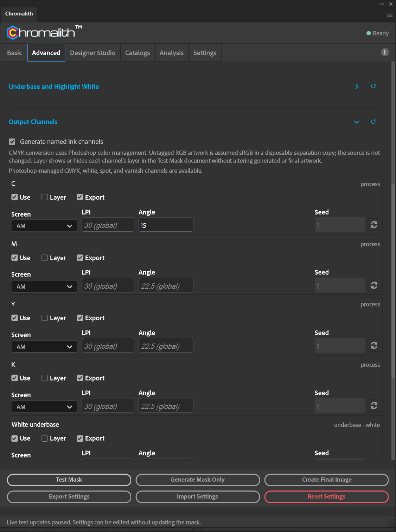The width and height of the screenshot is (396, 532).
Task: Randomize seed for channel Y
Action: coord(374,345)
